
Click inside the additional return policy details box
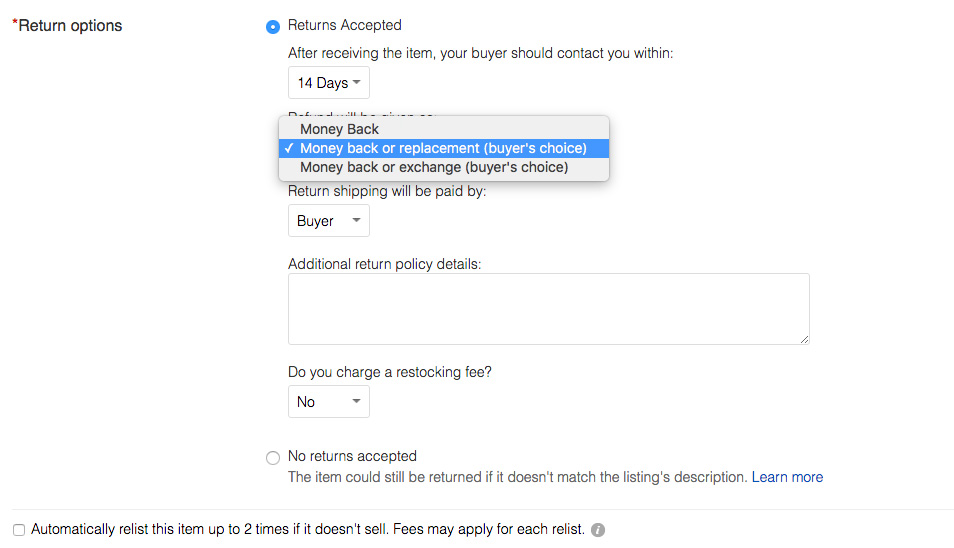pyautogui.click(x=548, y=308)
